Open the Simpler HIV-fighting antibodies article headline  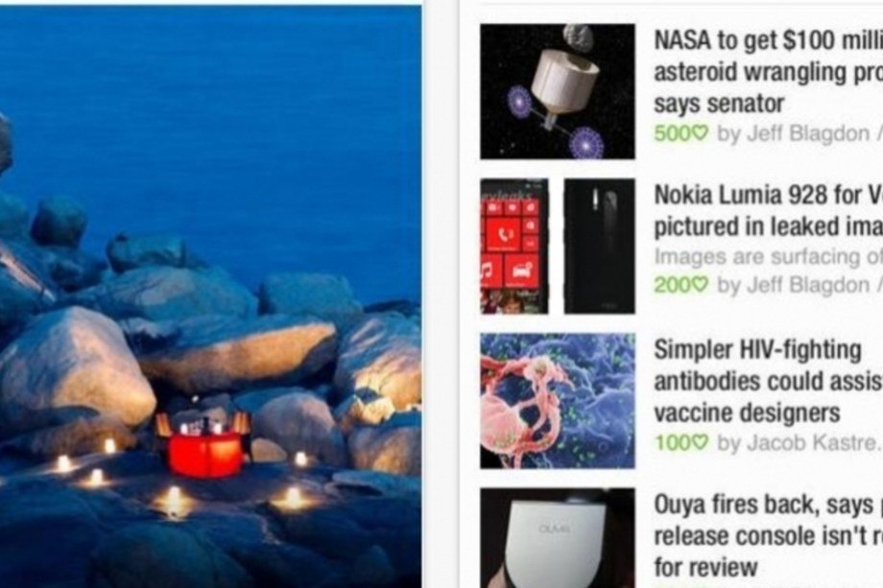click(768, 381)
